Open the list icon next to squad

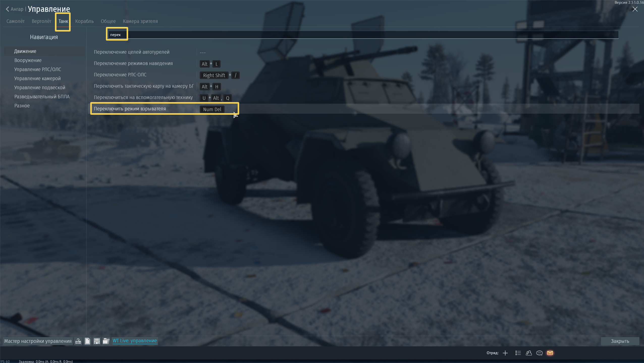(518, 353)
